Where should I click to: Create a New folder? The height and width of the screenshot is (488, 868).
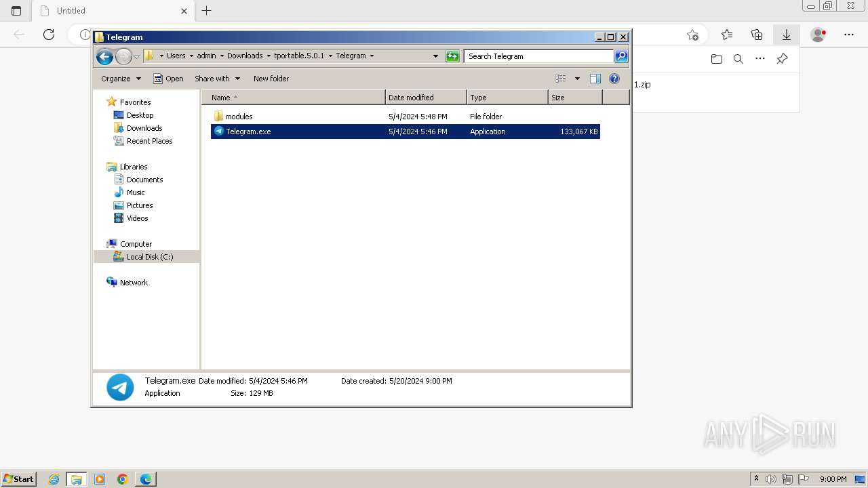point(271,79)
